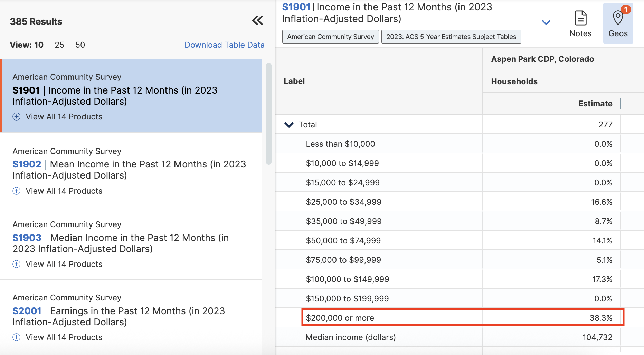The width and height of the screenshot is (644, 355).
Task: Expand View All 14 Products for S1903
Action: 64,264
